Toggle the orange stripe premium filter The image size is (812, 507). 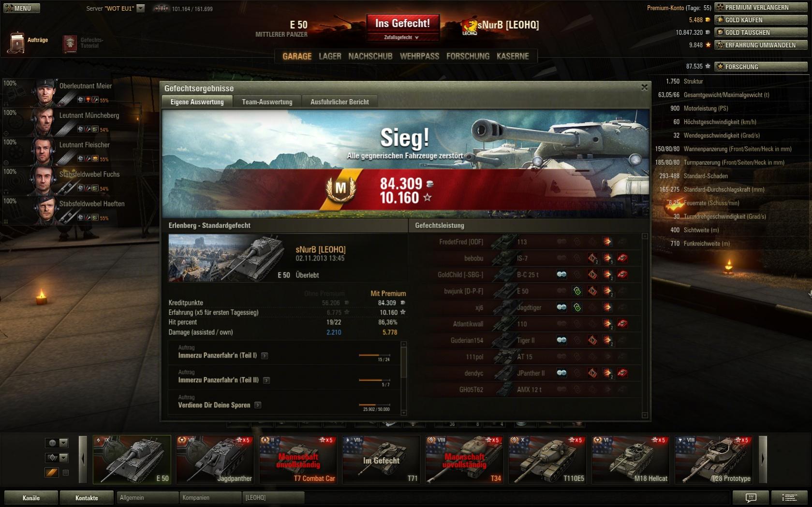pyautogui.click(x=52, y=473)
